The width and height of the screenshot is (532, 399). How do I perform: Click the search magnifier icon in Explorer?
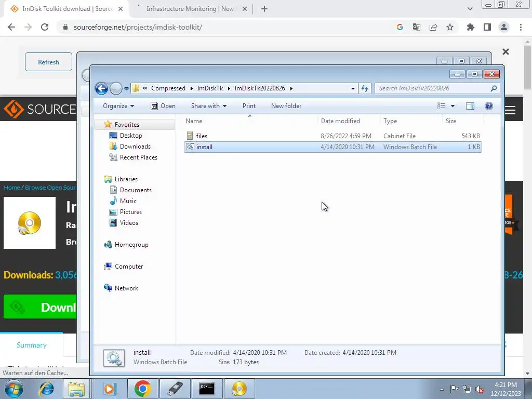point(494,88)
